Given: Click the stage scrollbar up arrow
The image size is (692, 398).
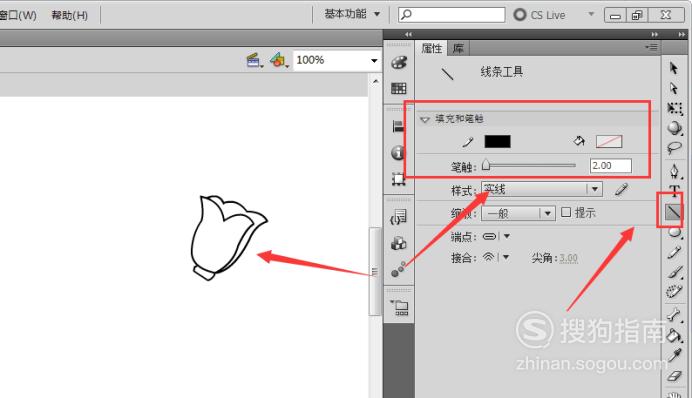Looking at the screenshot, I should point(375,81).
